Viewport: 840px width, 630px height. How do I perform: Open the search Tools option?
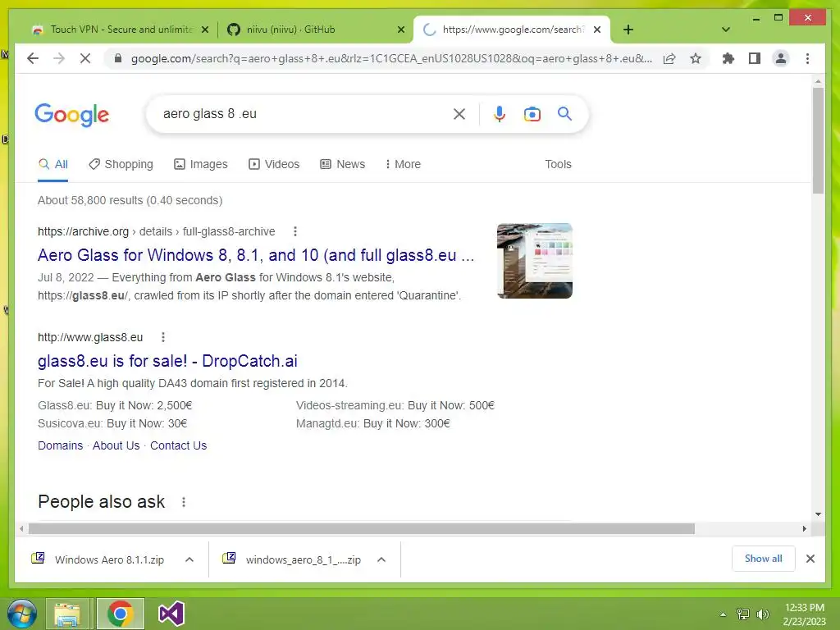pos(558,164)
